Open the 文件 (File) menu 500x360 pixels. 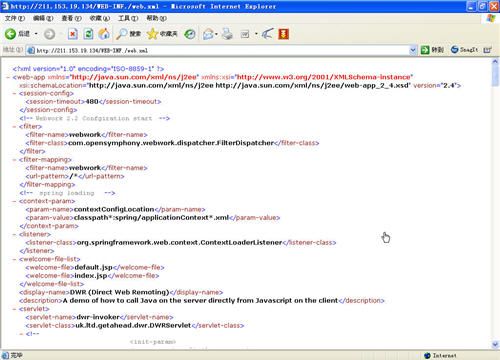pos(15,18)
